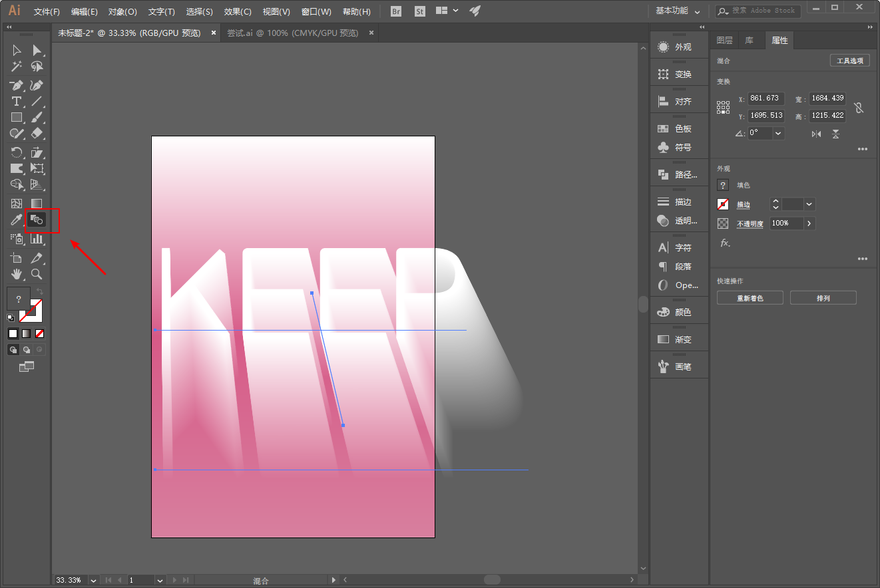The image size is (880, 588).
Task: Open the 色板 swatches panel
Action: click(675, 128)
